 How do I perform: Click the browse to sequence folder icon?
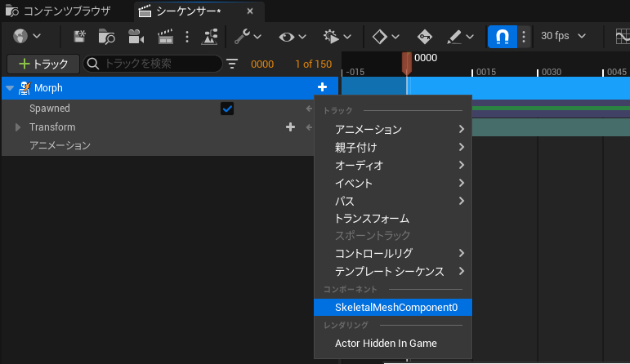(106, 37)
